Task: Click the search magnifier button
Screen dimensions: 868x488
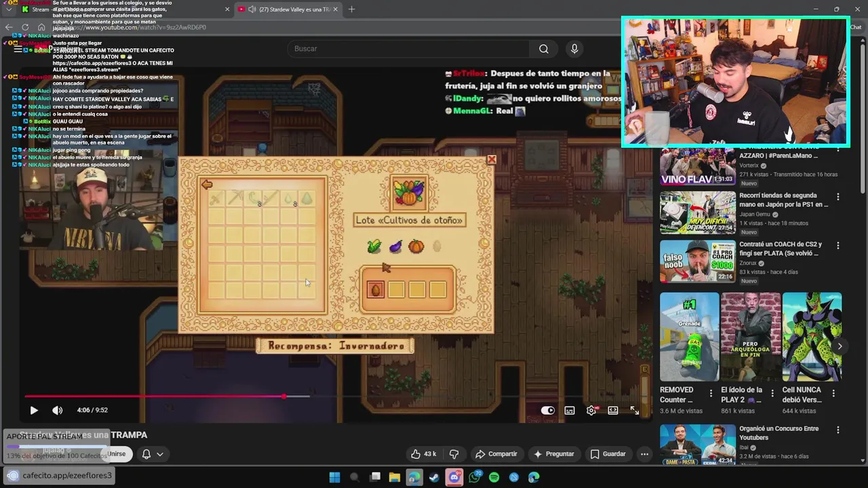Action: click(x=543, y=49)
